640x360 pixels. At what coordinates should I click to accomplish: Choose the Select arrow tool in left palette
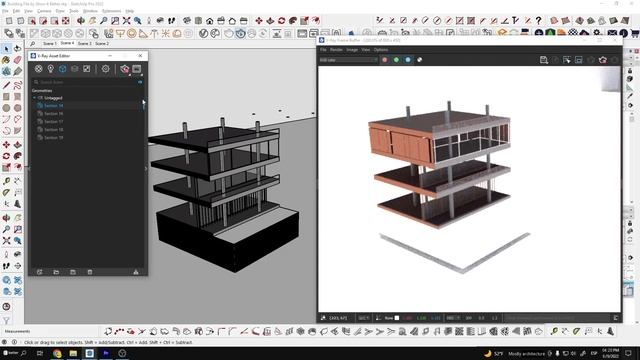[7, 49]
